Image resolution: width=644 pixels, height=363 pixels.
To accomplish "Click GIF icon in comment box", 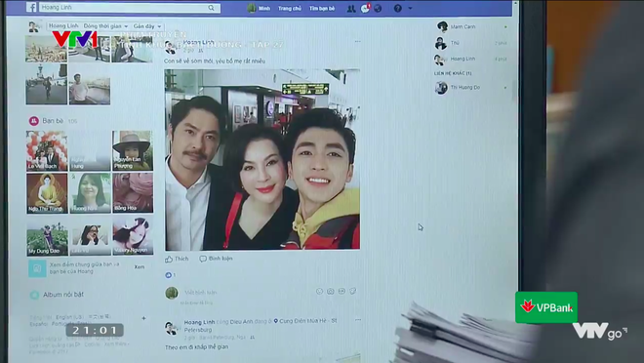I will pyautogui.click(x=342, y=291).
